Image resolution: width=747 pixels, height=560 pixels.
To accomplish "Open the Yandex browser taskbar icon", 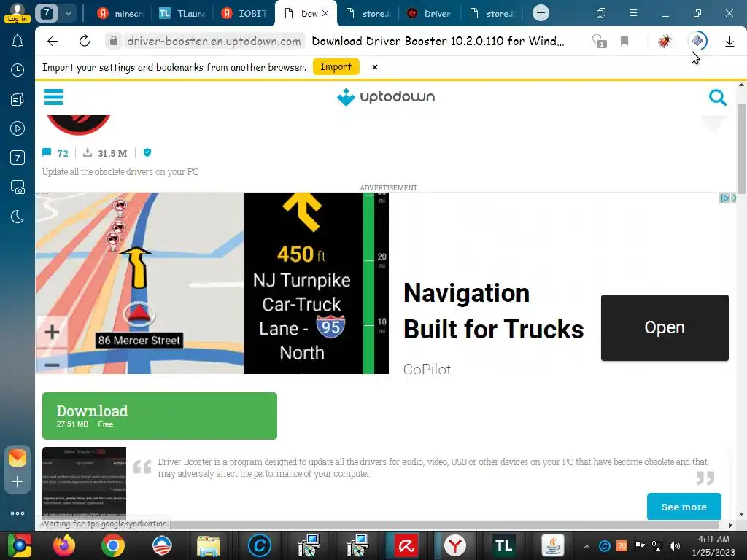I will [x=455, y=545].
